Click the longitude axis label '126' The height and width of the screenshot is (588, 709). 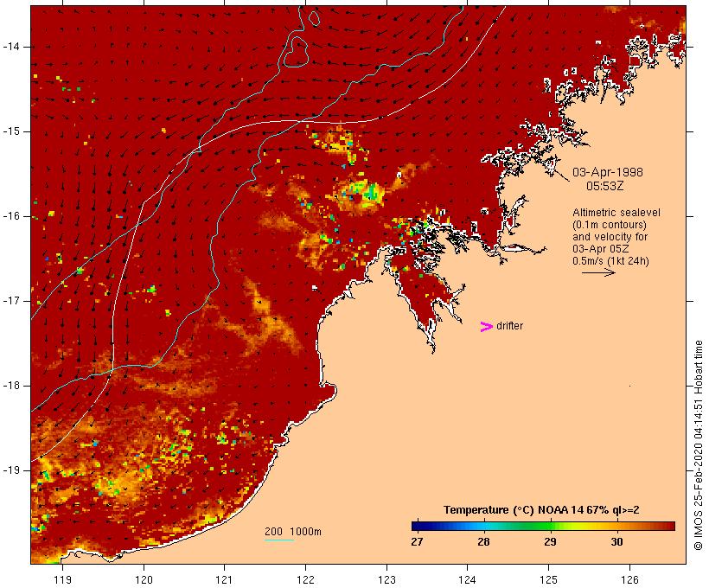click(629, 579)
